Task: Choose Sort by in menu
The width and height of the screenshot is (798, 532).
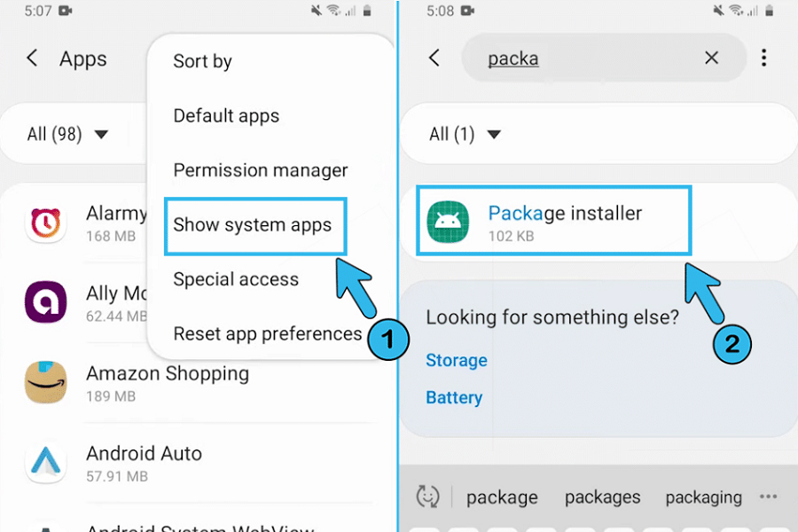Action: (202, 61)
